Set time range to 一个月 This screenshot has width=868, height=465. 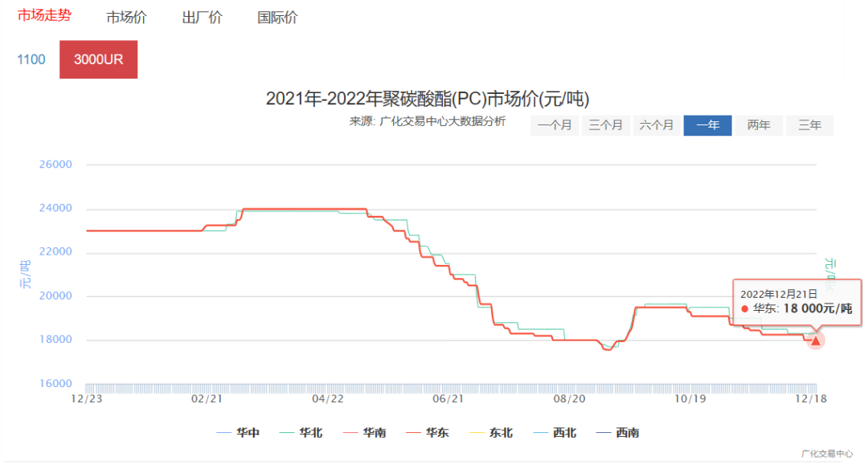pos(555,125)
